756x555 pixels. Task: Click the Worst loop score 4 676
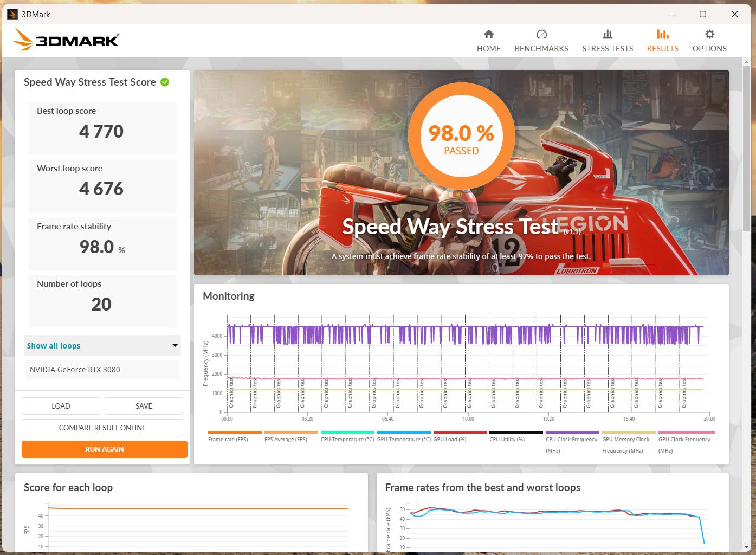101,189
